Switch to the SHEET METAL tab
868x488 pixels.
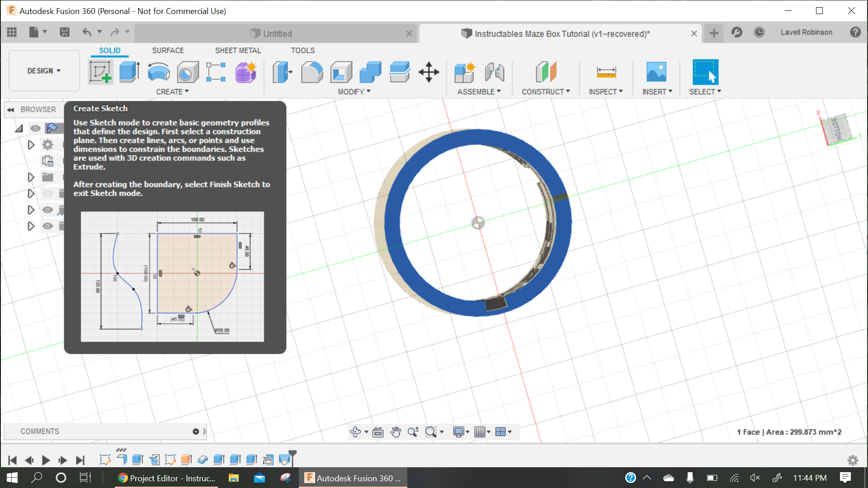tap(238, 51)
